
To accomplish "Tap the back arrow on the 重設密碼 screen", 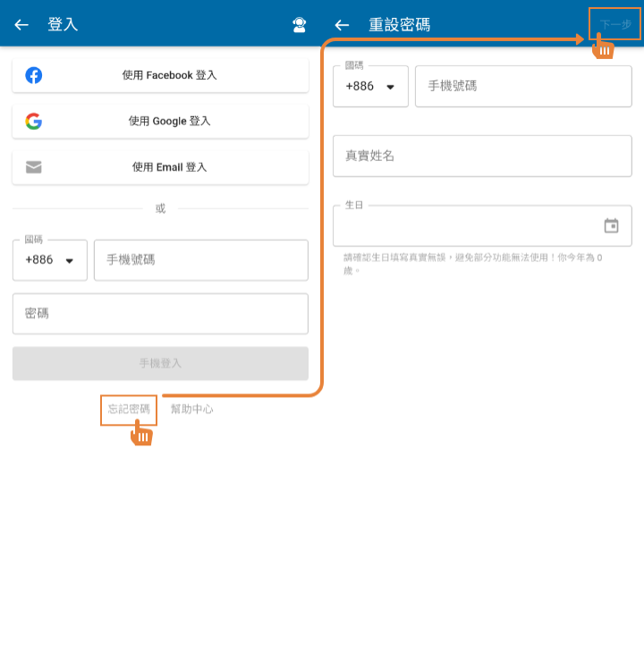I will point(342,25).
